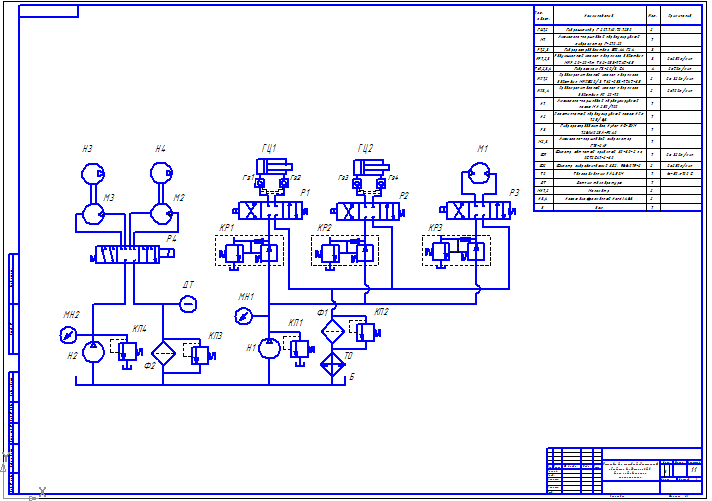
Task: Select the dashed valve block КР1
Action: 249,250
